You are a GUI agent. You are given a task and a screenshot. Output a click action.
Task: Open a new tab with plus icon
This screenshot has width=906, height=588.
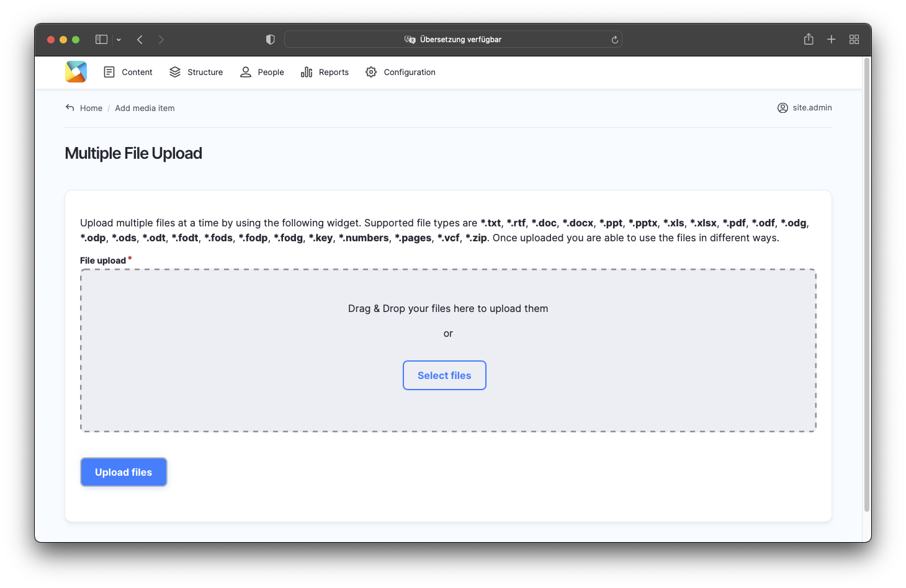pos(832,39)
